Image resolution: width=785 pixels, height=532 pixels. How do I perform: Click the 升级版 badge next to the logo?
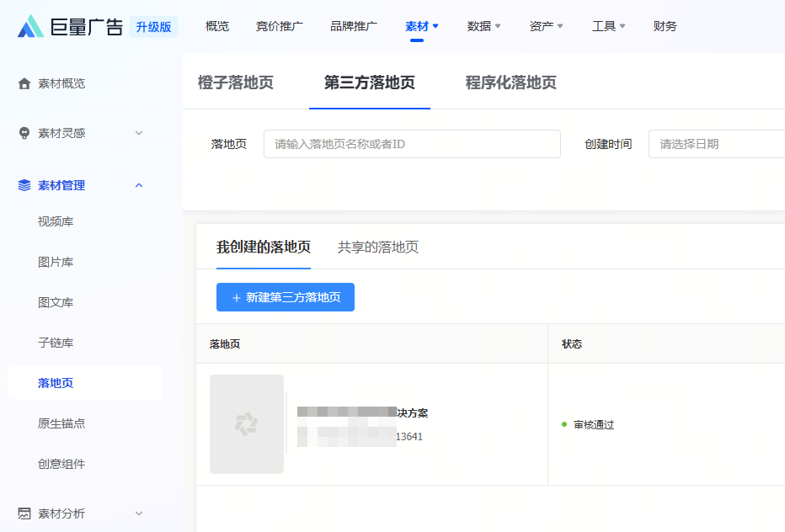pyautogui.click(x=152, y=26)
